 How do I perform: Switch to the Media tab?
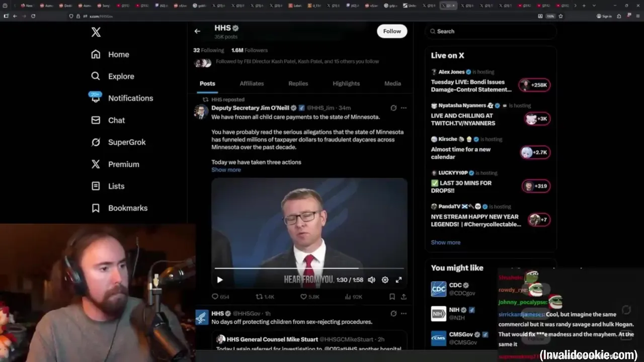(392, 83)
